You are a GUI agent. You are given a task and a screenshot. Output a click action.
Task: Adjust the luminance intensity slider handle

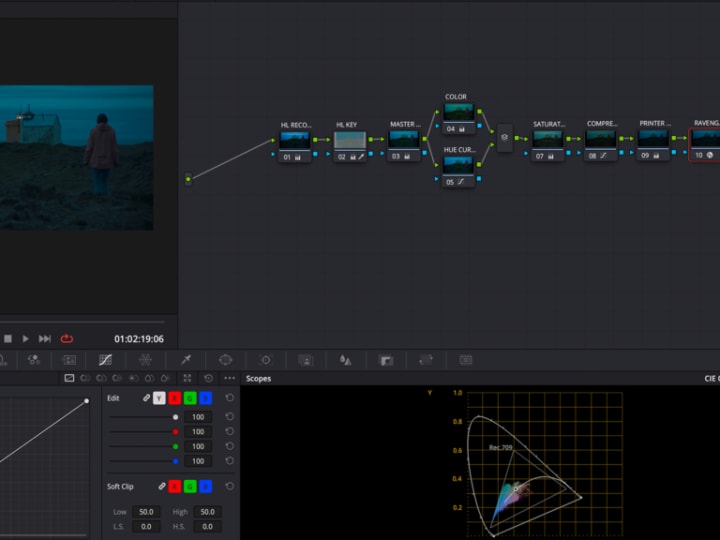click(x=175, y=417)
